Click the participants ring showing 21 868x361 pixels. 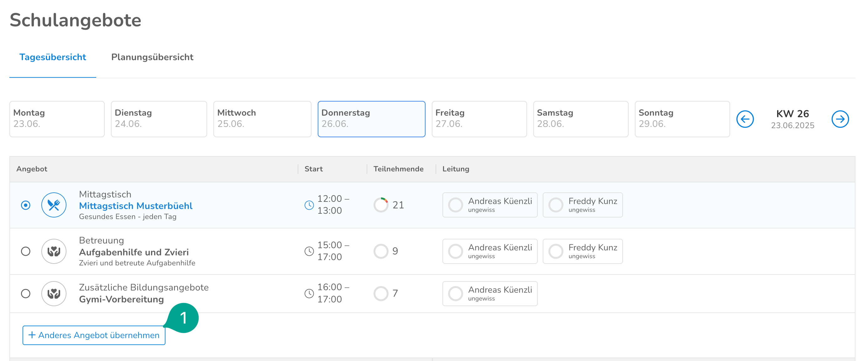click(381, 205)
